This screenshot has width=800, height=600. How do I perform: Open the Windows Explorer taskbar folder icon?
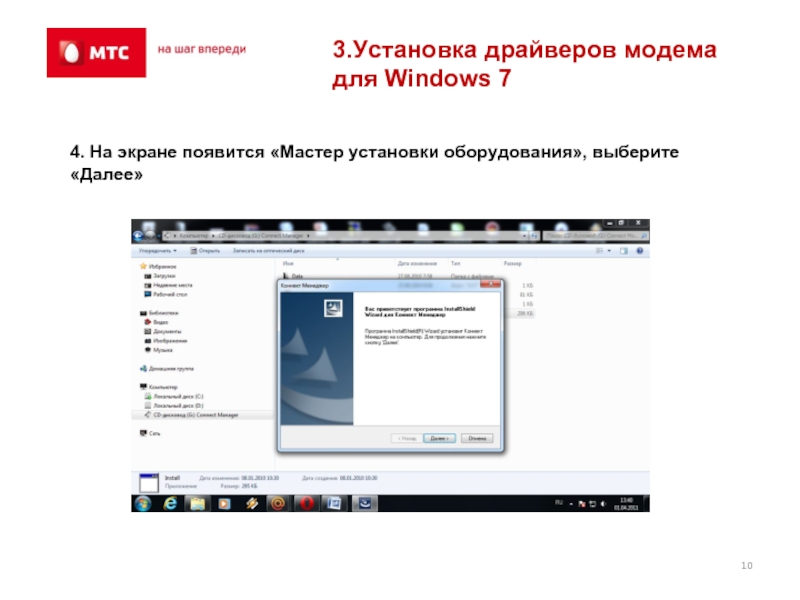tap(197, 504)
